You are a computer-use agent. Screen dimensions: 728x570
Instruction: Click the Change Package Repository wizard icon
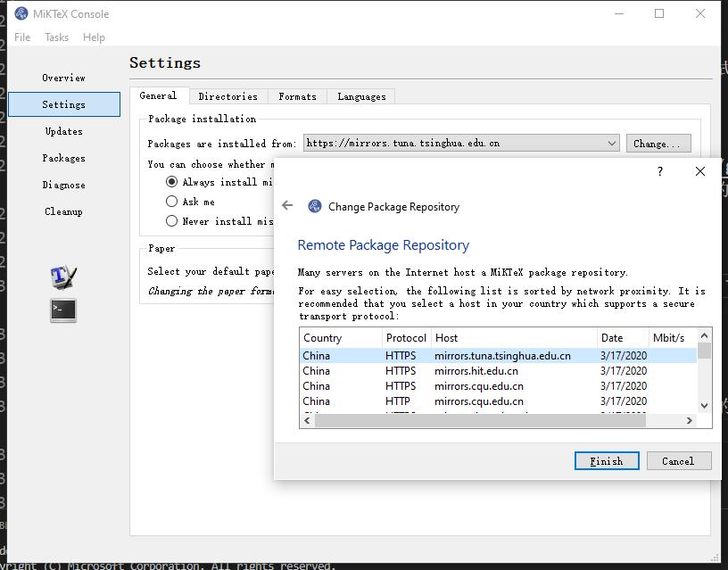pos(314,206)
